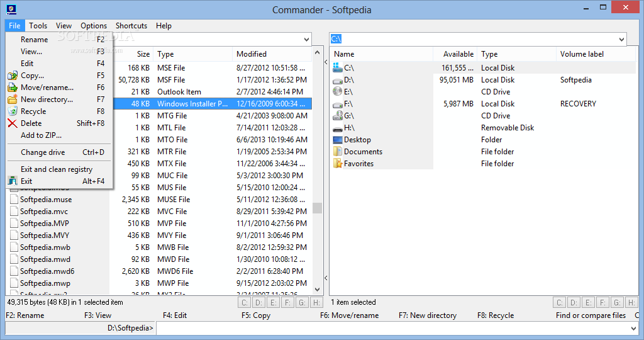Open the Options menu
644x340 pixels.
tap(94, 25)
